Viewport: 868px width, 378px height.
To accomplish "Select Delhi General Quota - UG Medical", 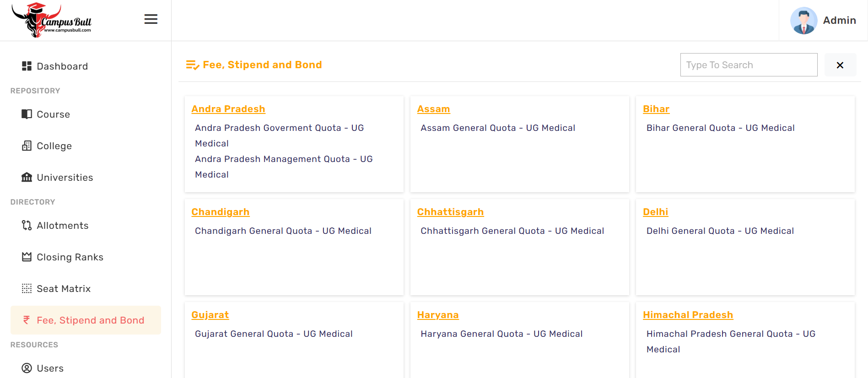I will click(x=720, y=231).
